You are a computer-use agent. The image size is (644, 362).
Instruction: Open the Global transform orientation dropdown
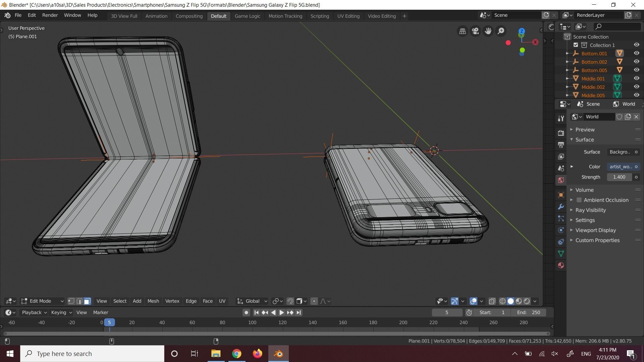point(252,301)
